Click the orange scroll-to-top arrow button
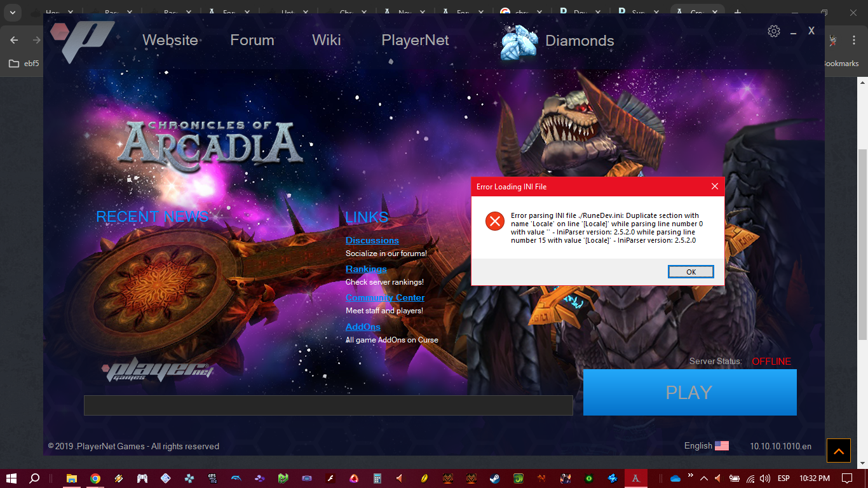The width and height of the screenshot is (868, 488). tap(838, 451)
